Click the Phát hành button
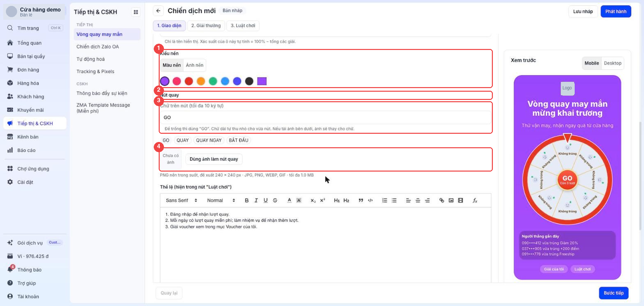 (x=616, y=12)
